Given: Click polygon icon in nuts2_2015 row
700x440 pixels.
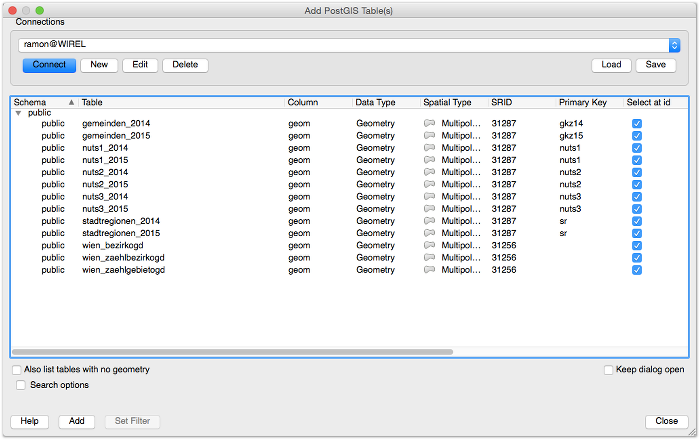Looking at the screenshot, I should point(429,184).
